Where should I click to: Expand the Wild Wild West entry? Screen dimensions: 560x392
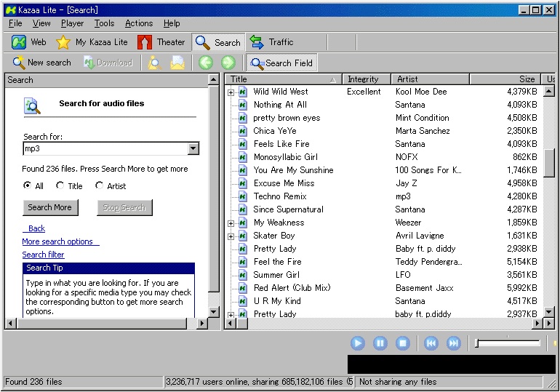tap(231, 93)
